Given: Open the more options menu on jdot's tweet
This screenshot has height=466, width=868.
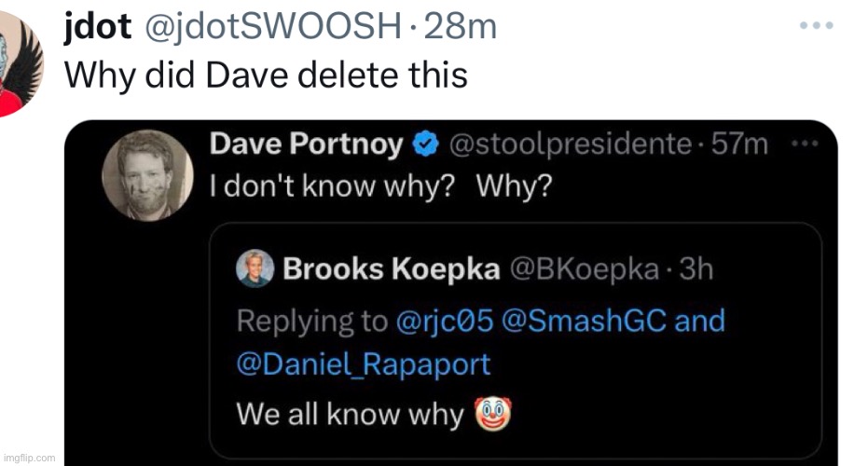Looking at the screenshot, I should click(x=815, y=25).
